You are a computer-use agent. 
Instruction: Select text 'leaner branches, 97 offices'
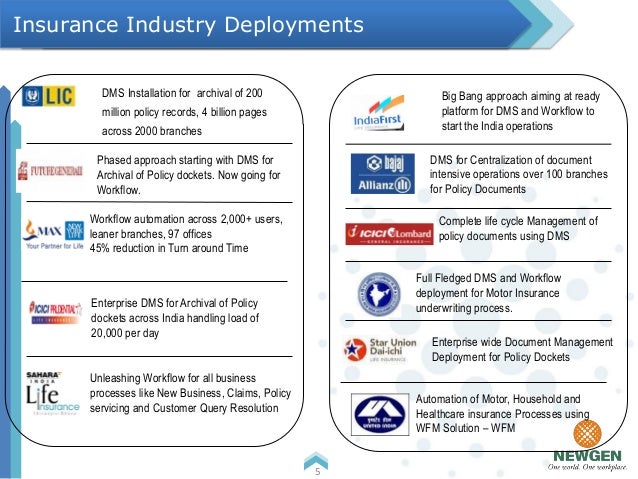[151, 234]
